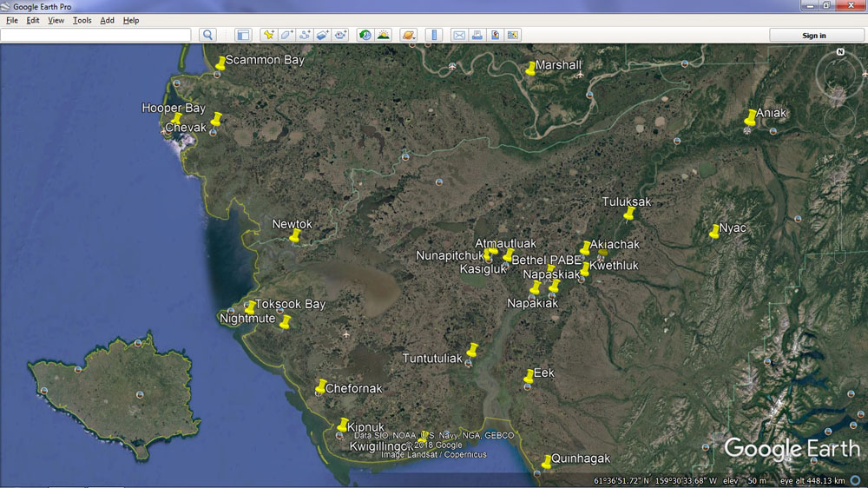Click the Save Image icon
Screen dimensions: 868x488
pyautogui.click(x=495, y=35)
